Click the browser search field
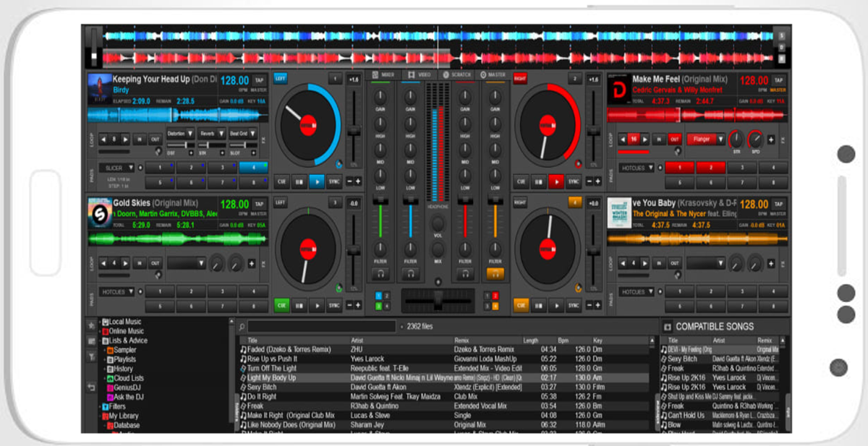The width and height of the screenshot is (868, 446). 322,327
